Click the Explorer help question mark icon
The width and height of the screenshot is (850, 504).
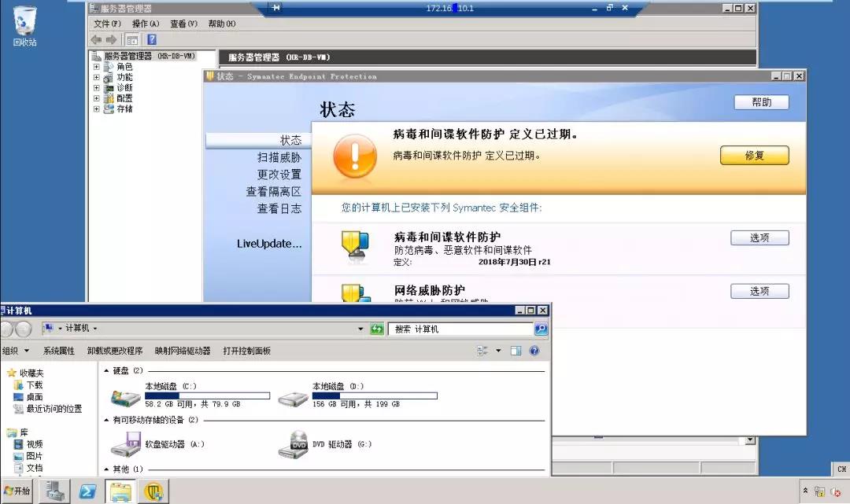(x=534, y=351)
